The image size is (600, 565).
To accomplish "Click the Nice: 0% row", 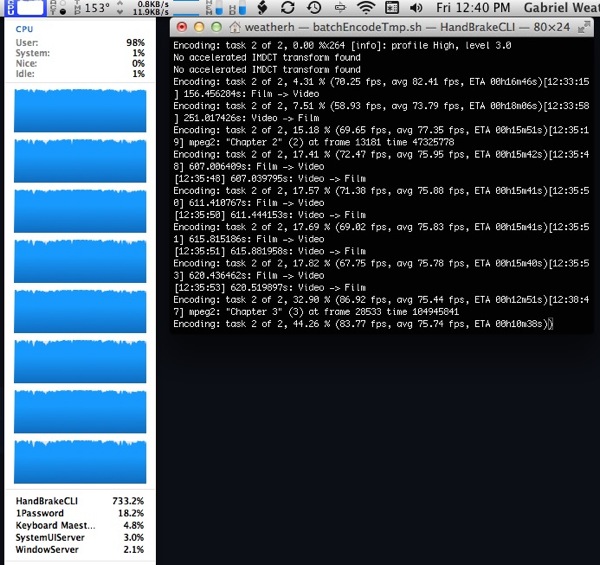I will point(80,63).
